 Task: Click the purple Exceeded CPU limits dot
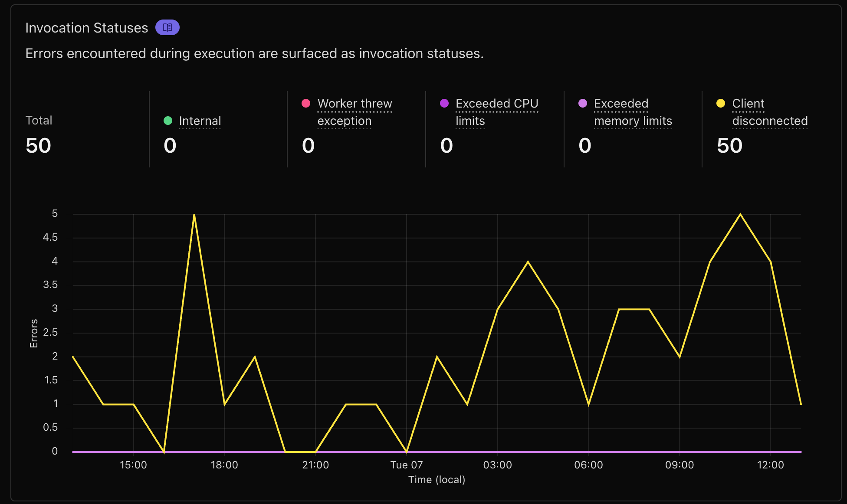point(444,103)
